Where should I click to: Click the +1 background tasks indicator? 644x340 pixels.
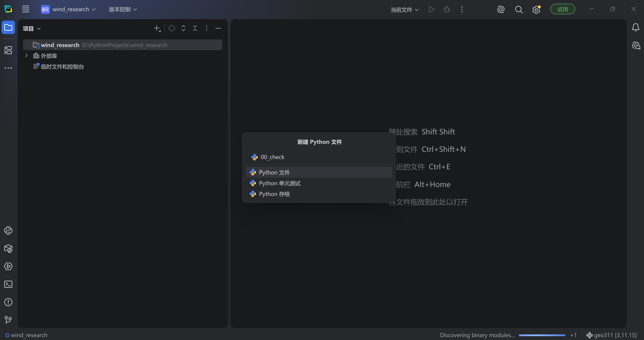[573, 335]
